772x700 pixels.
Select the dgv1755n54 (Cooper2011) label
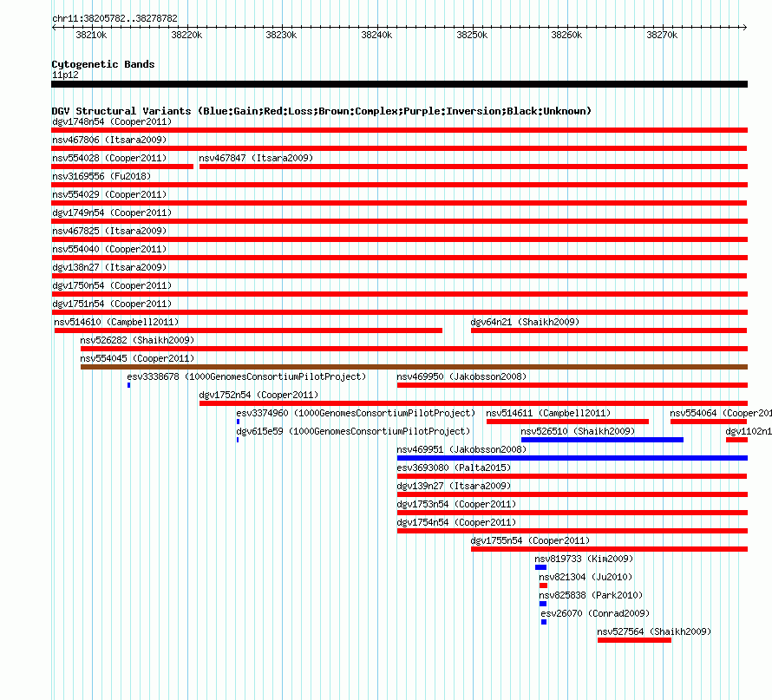[530, 540]
